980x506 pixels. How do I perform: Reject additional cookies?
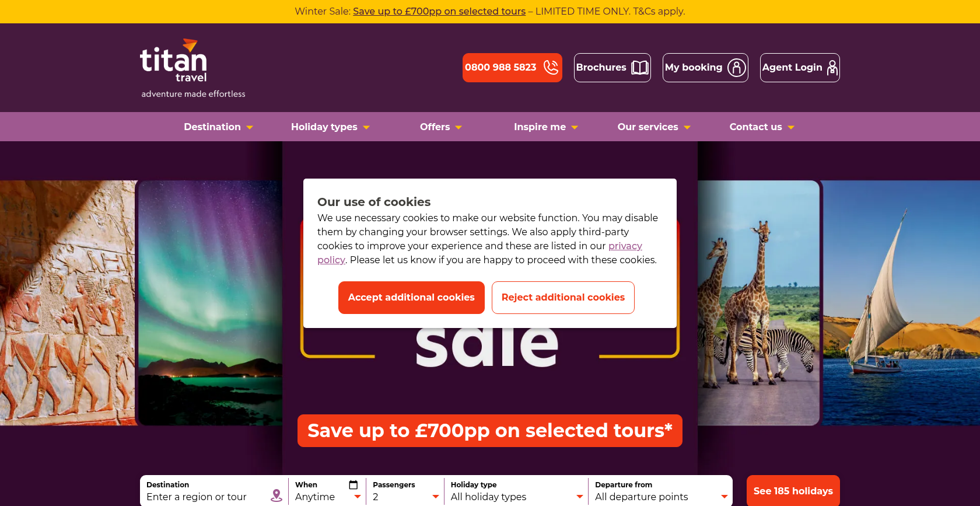563,298
